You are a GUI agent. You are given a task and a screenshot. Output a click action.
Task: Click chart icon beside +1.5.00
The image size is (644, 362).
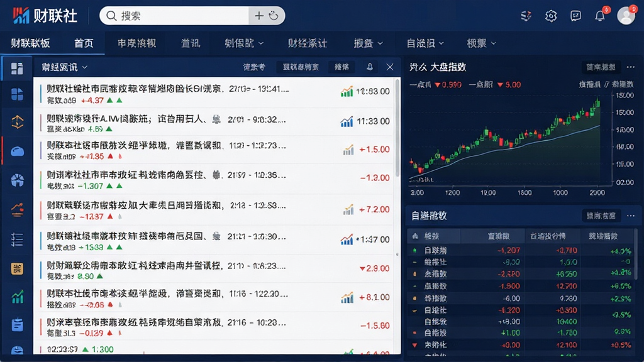(348, 150)
